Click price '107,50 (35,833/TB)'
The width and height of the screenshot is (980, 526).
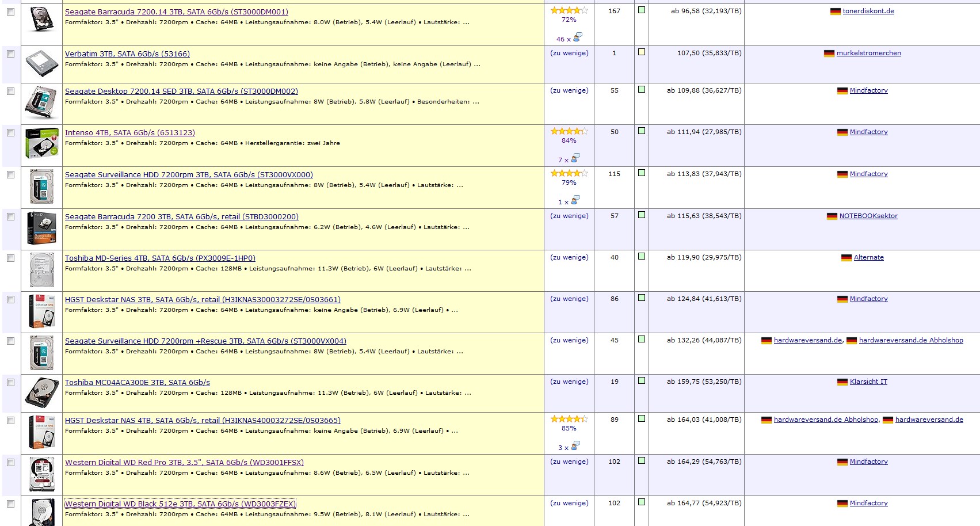(710, 54)
